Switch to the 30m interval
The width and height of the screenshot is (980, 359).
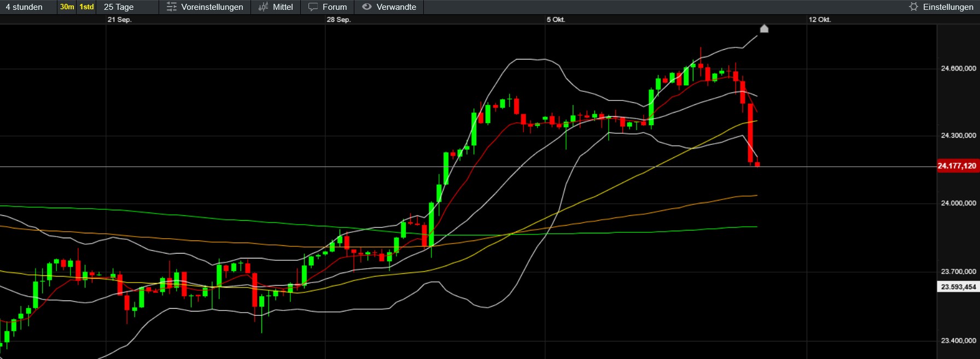(67, 7)
